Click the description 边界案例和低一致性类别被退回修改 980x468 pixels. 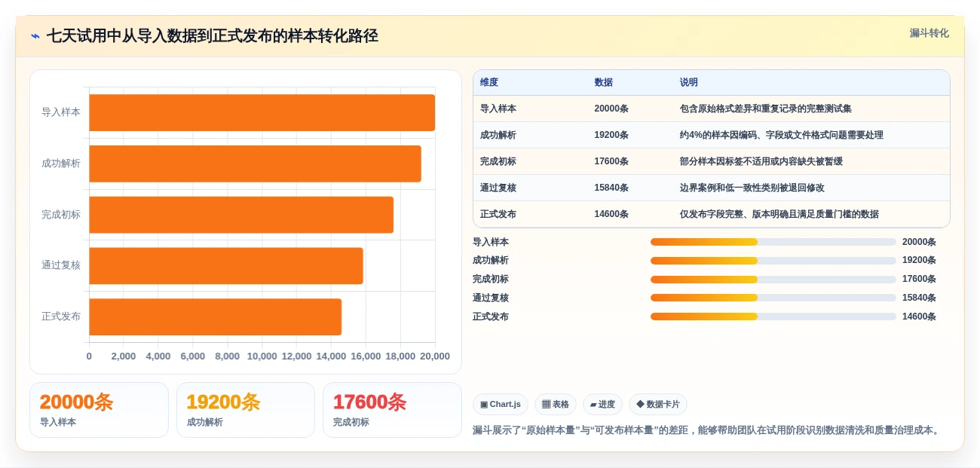752,188
